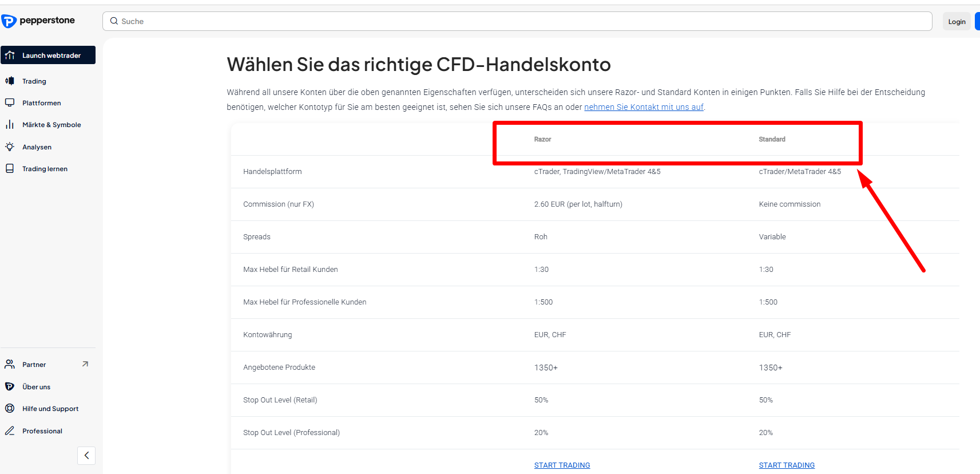Click the Launch webtrader chart icon
This screenshot has height=474, width=980.
[10, 56]
